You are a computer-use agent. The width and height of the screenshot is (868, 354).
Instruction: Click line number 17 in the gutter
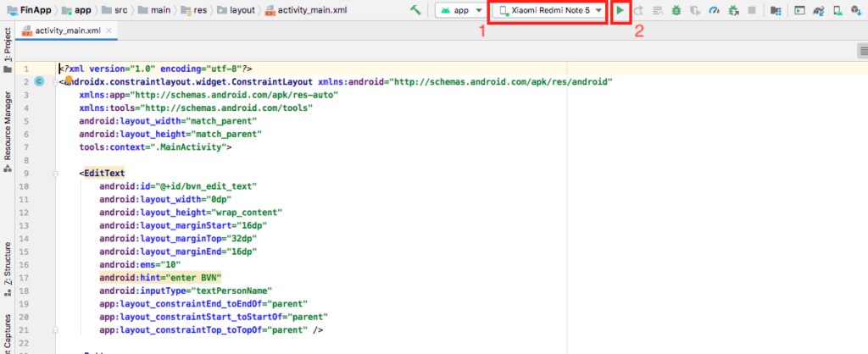coord(24,278)
